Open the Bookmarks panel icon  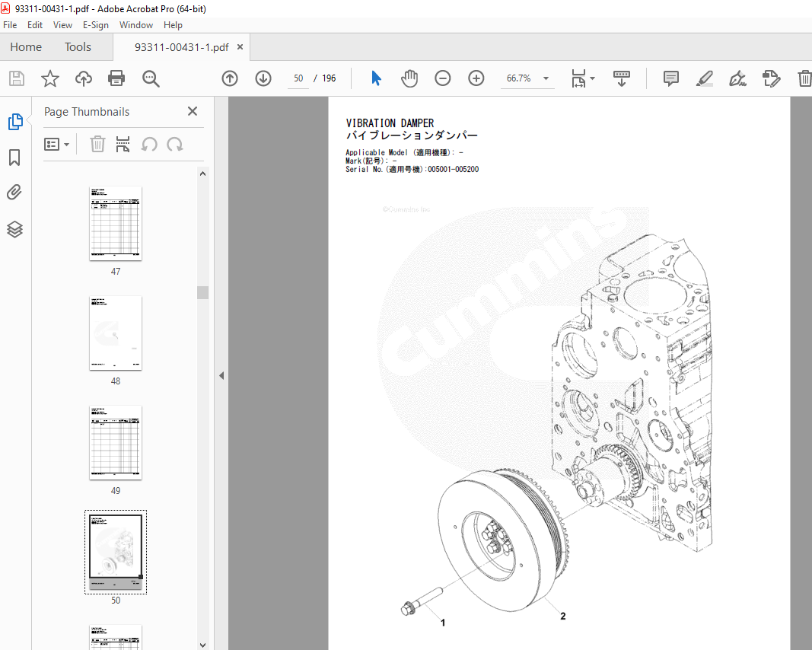(x=14, y=158)
